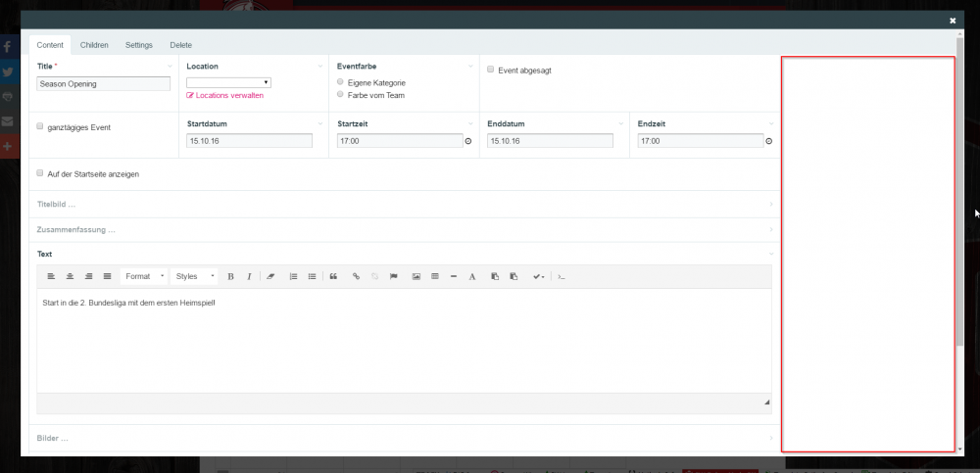
Task: Select the Eigene Kategorie radio option
Action: pyautogui.click(x=340, y=82)
